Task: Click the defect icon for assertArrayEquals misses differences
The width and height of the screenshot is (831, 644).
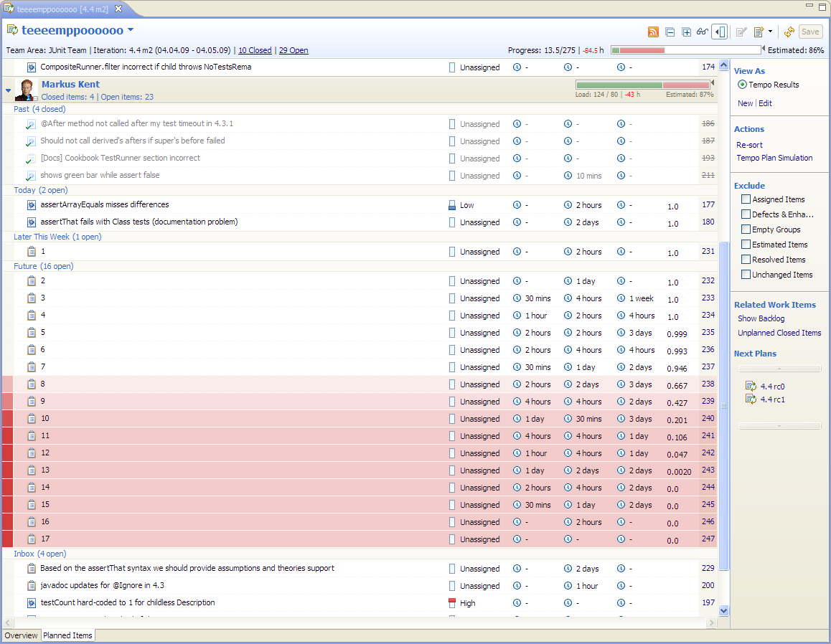Action: (x=32, y=205)
